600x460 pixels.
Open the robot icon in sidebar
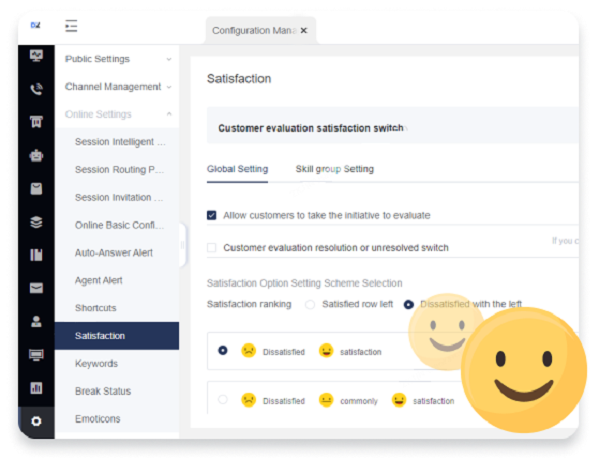tap(37, 155)
